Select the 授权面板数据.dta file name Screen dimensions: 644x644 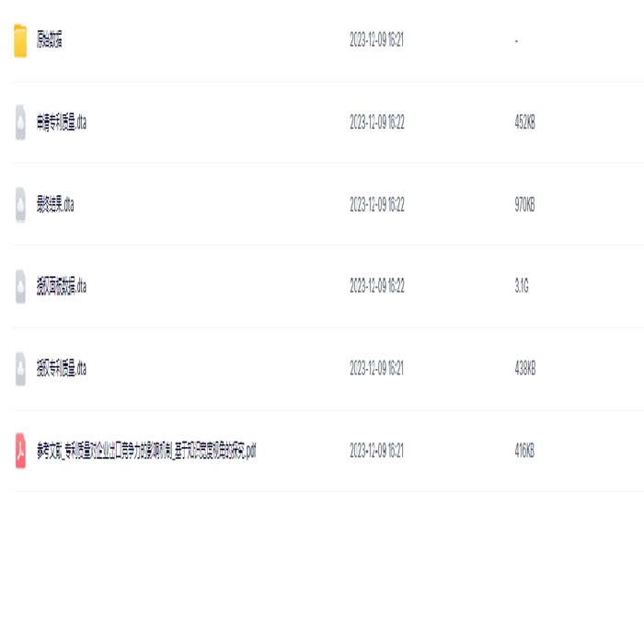click(62, 286)
